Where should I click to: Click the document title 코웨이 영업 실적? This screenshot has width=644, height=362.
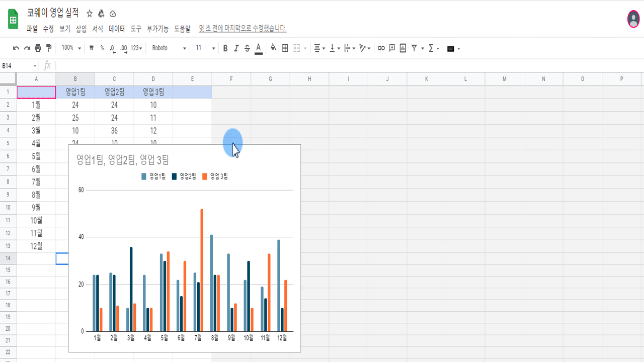click(x=53, y=14)
